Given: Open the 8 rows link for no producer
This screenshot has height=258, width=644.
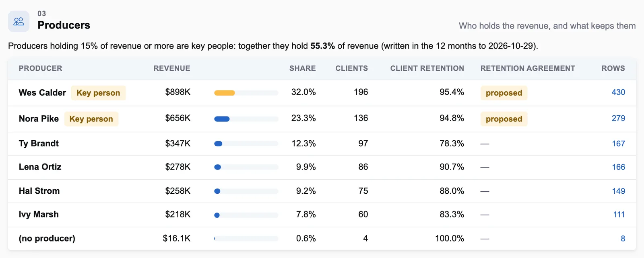Looking at the screenshot, I should 623,238.
